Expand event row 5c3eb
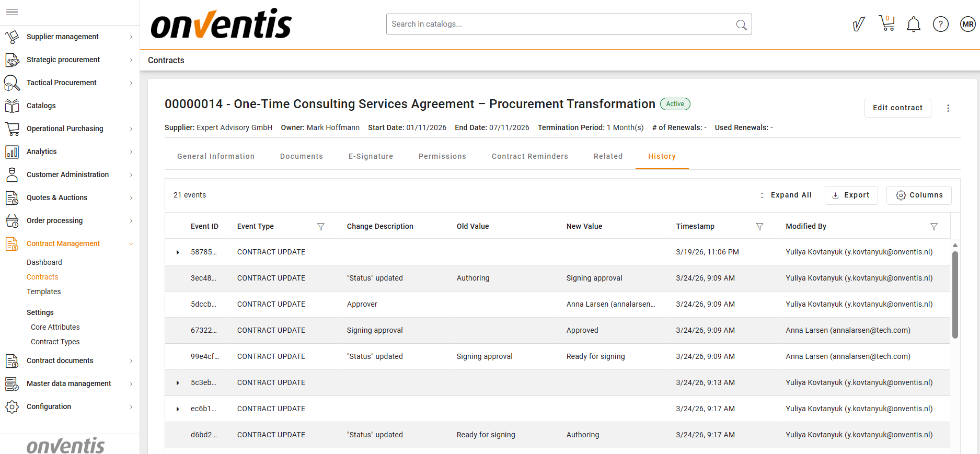The image size is (980, 454). click(178, 383)
